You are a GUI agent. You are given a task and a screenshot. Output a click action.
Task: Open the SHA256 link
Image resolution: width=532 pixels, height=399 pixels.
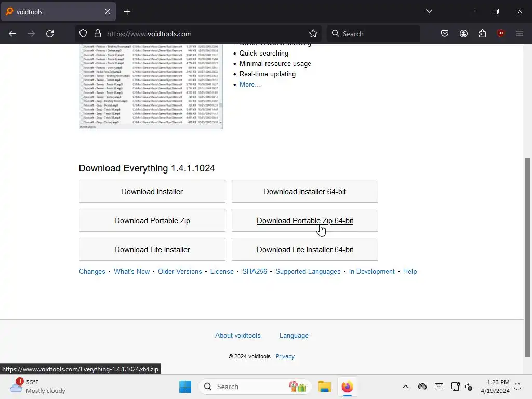[255, 271]
